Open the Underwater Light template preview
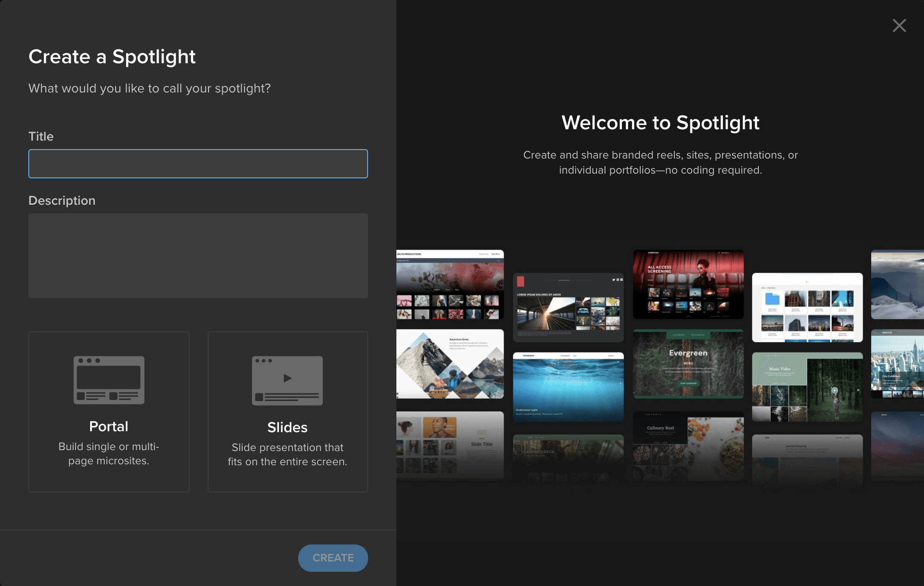 tap(568, 387)
